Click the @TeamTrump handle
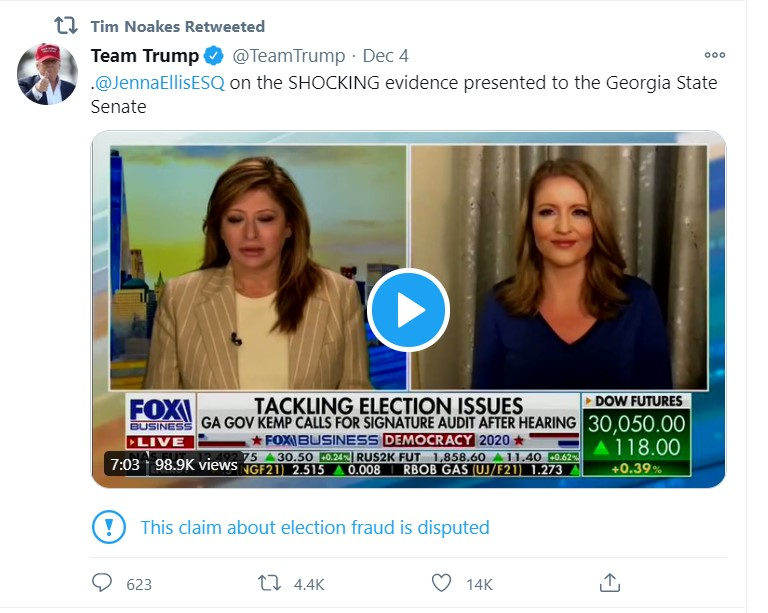Viewport: 768px width, 613px height. 289,56
